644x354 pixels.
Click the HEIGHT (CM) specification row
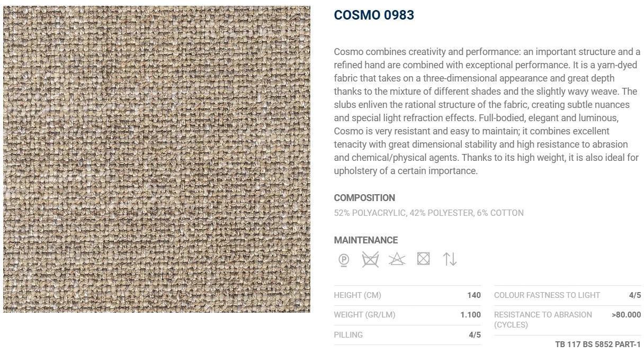point(407,295)
